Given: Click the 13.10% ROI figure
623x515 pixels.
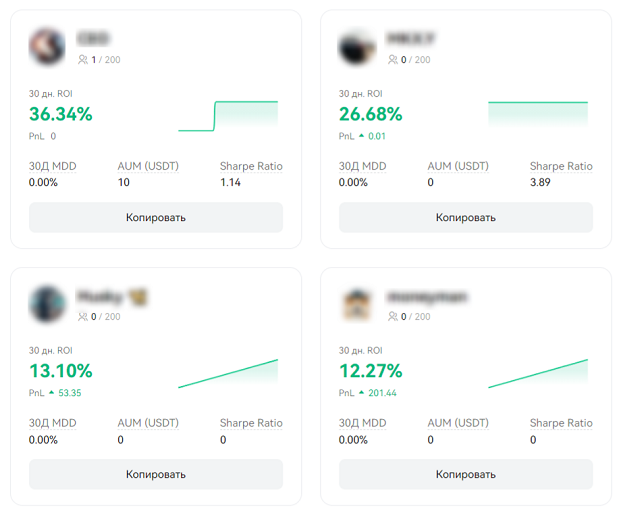Looking at the screenshot, I should [61, 371].
